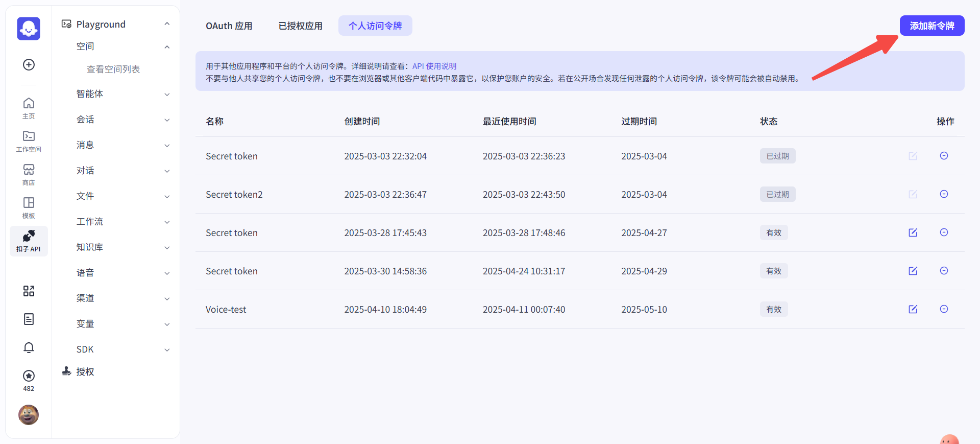Edit the Voice-test token

click(x=913, y=309)
